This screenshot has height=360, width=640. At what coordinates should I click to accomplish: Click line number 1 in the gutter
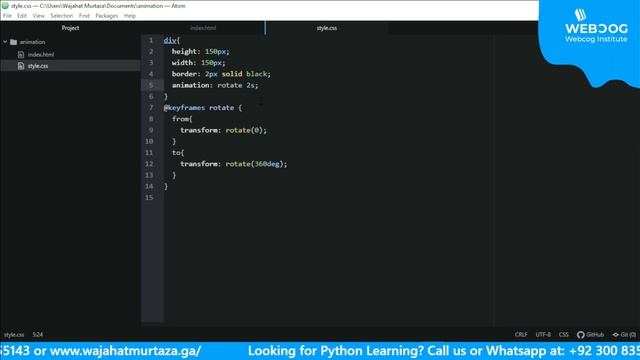tap(151, 40)
